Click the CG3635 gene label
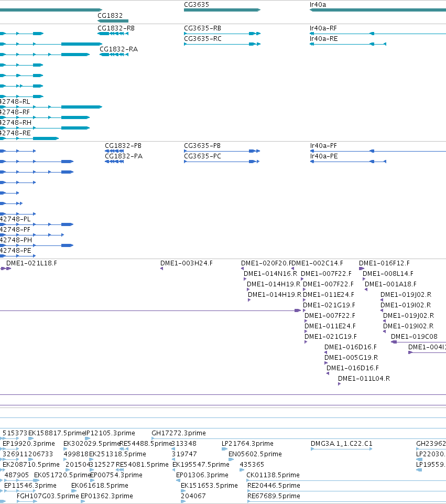This screenshot has width=446, height=504. (x=197, y=5)
